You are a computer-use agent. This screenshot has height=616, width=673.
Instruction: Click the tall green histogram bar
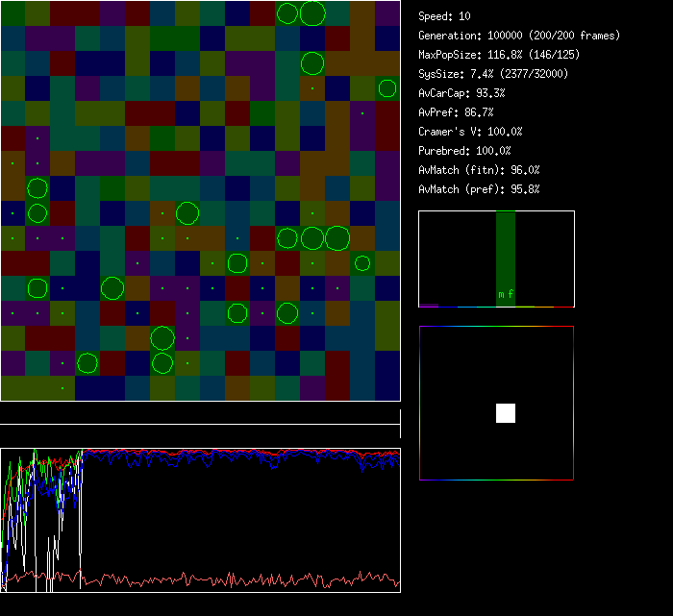pos(506,255)
